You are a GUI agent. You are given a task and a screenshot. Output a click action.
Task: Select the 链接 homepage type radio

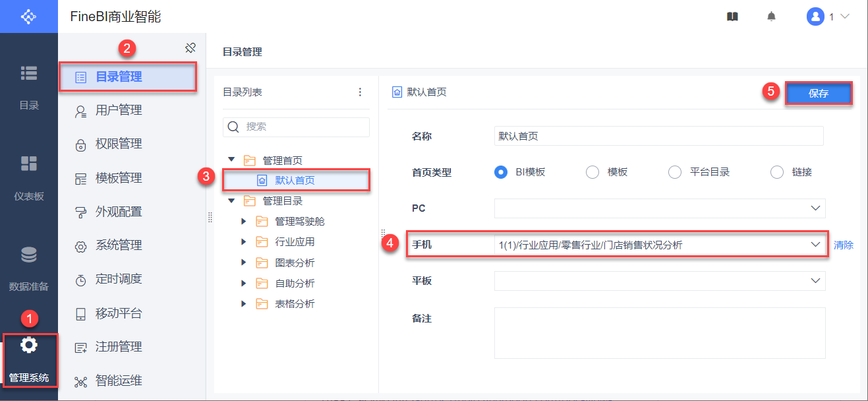pyautogui.click(x=776, y=172)
